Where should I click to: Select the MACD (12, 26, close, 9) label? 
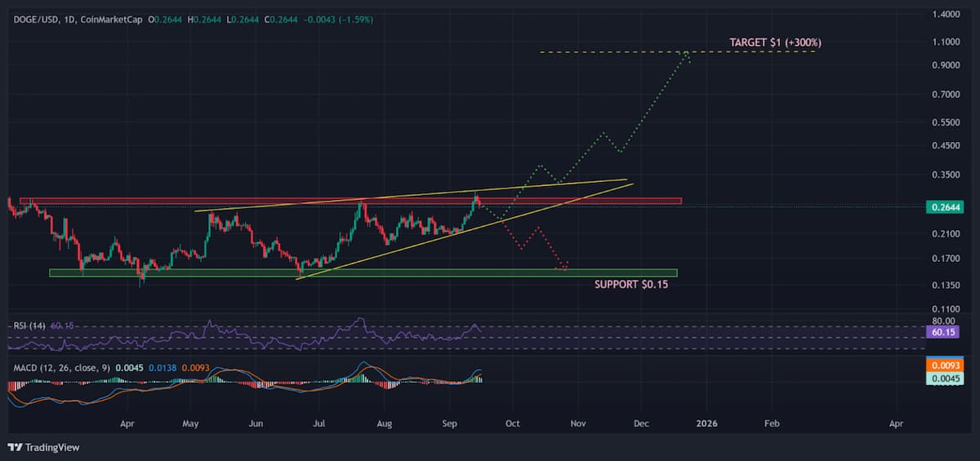pos(61,367)
